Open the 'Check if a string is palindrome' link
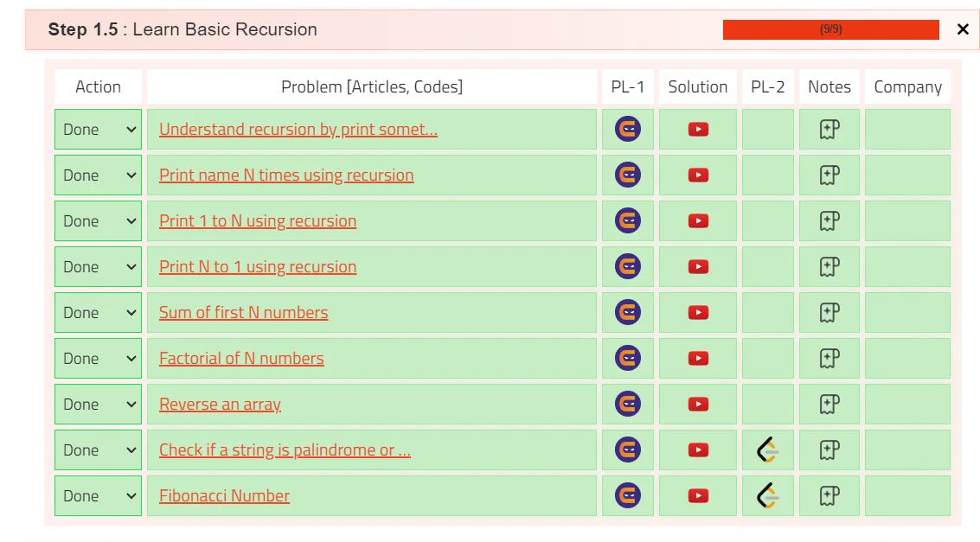This screenshot has height=542, width=980. pyautogui.click(x=285, y=450)
